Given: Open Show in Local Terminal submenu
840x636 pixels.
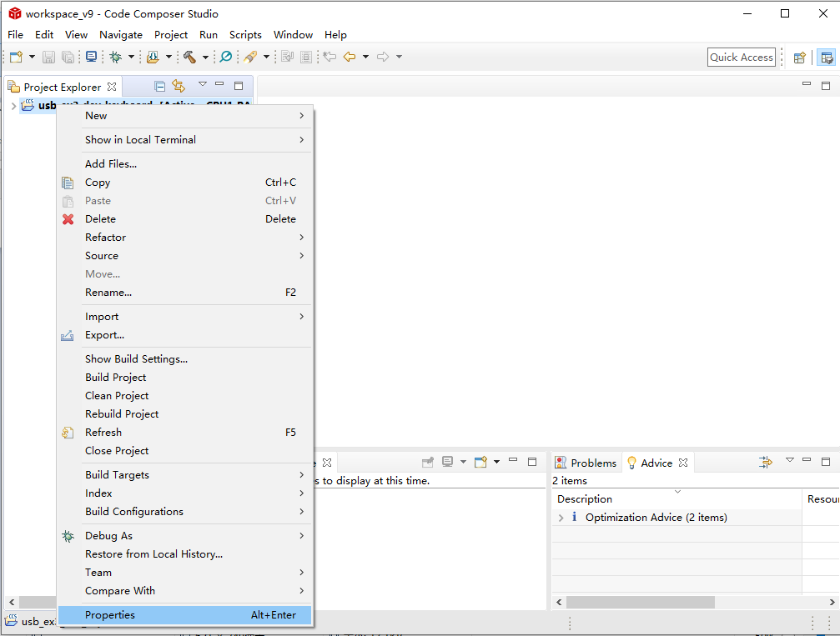Looking at the screenshot, I should click(x=185, y=140).
